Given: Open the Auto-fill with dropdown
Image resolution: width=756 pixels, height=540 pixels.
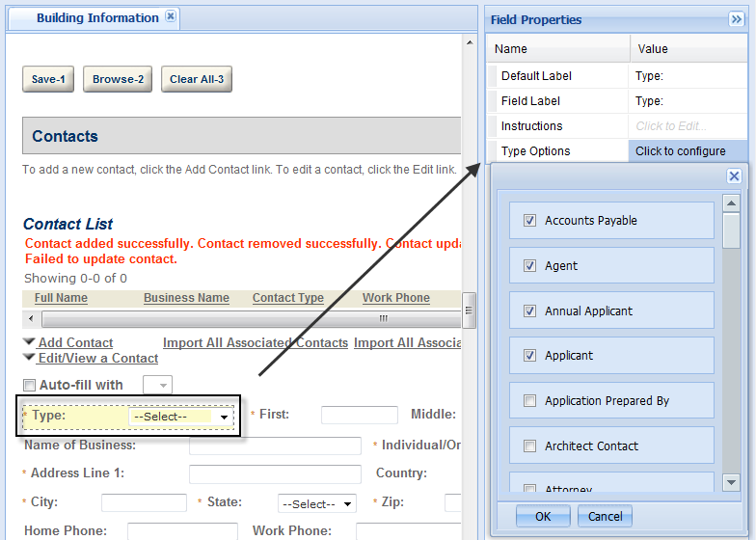Looking at the screenshot, I should click(157, 386).
